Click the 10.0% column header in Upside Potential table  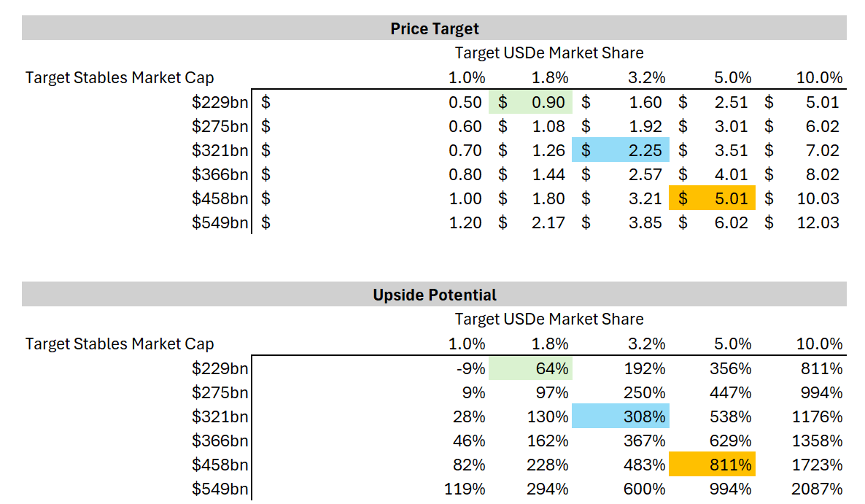[820, 344]
